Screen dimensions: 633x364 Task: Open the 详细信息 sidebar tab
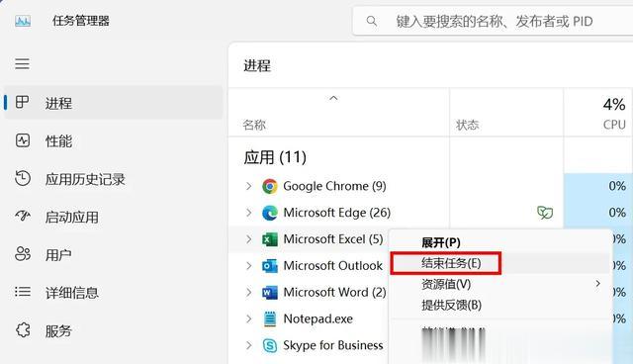coord(113,292)
